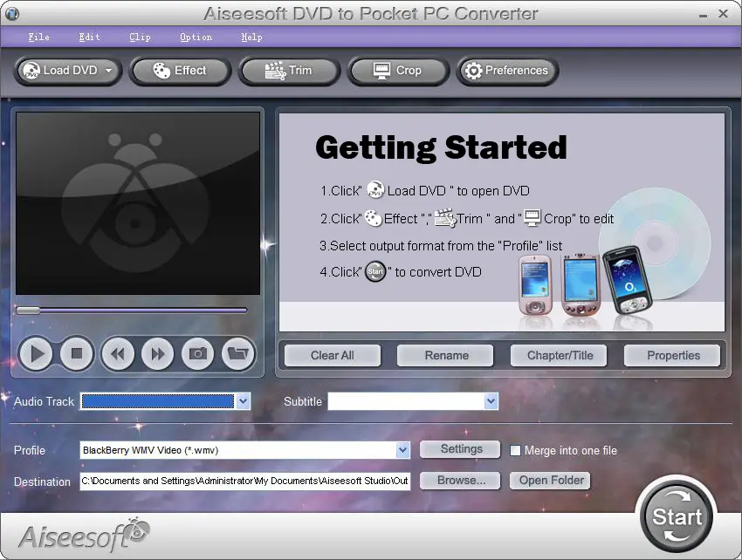742x560 pixels.
Task: Click the Load DVD icon in Getting Started
Action: click(x=375, y=189)
